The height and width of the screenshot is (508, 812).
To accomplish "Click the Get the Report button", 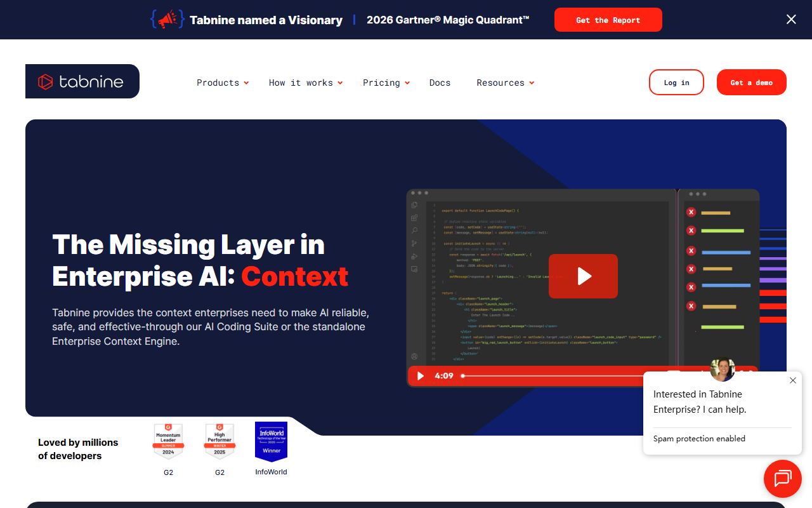I will pos(608,20).
